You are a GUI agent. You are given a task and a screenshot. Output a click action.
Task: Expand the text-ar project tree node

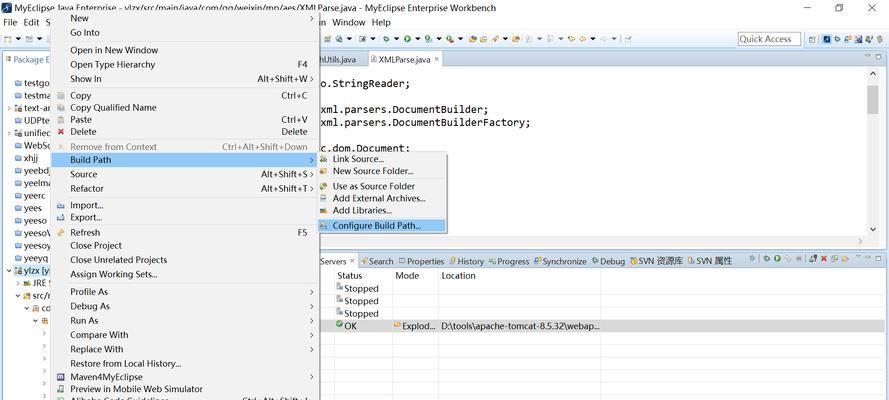pyautogui.click(x=9, y=108)
